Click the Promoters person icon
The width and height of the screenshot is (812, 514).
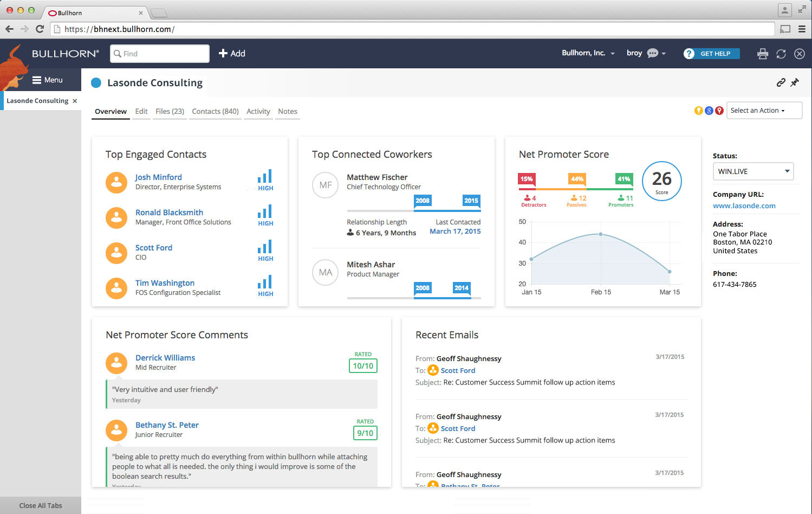coord(621,198)
